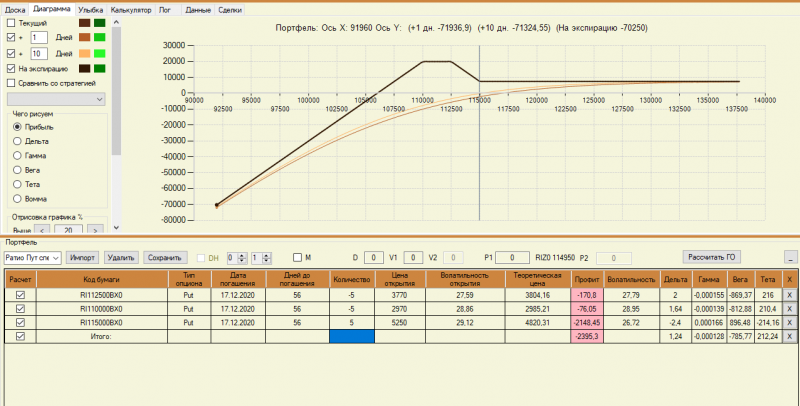
Task: Delete the RI110000BX0 row with X
Action: pyautogui.click(x=789, y=309)
